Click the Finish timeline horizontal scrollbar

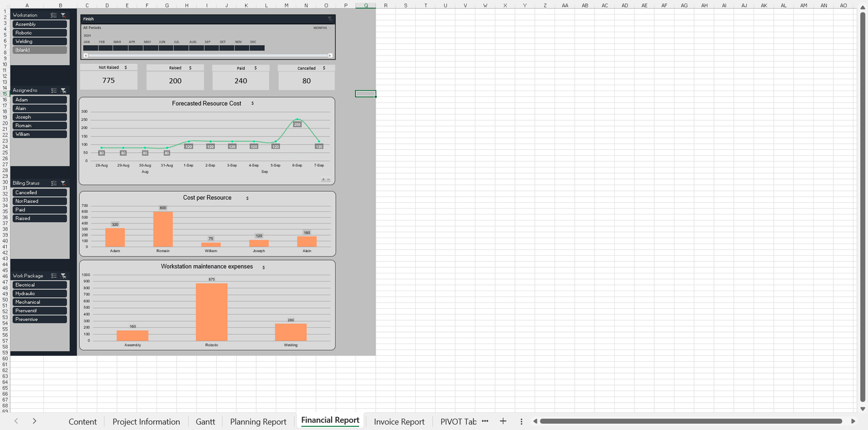(x=207, y=55)
